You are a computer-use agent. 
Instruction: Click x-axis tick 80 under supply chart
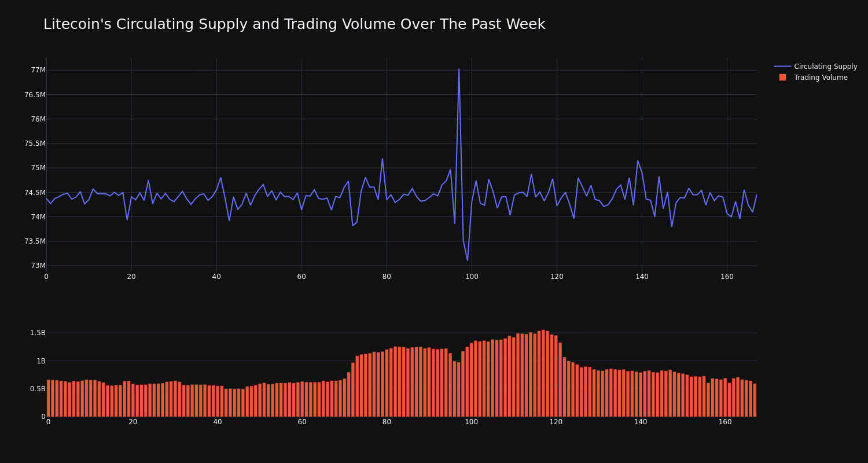(x=387, y=277)
